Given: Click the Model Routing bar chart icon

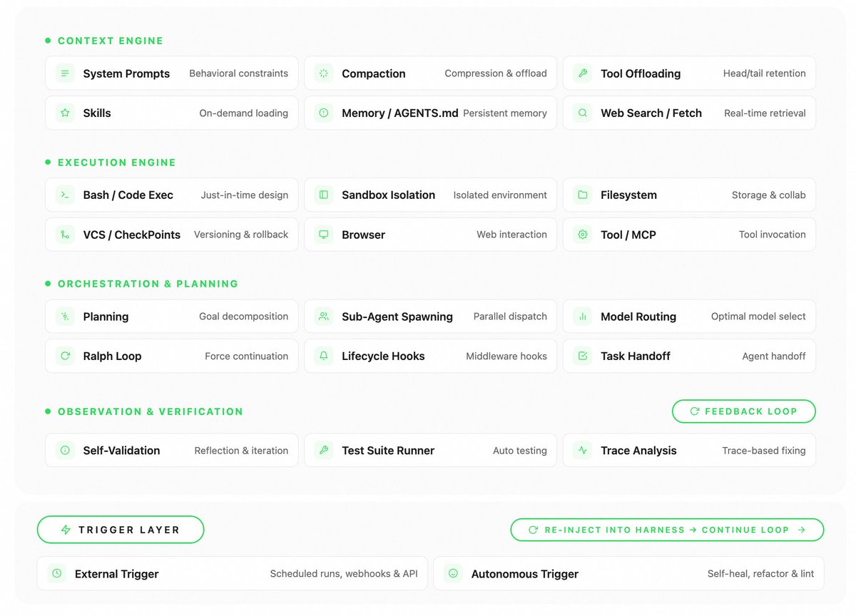Looking at the screenshot, I should tap(583, 317).
